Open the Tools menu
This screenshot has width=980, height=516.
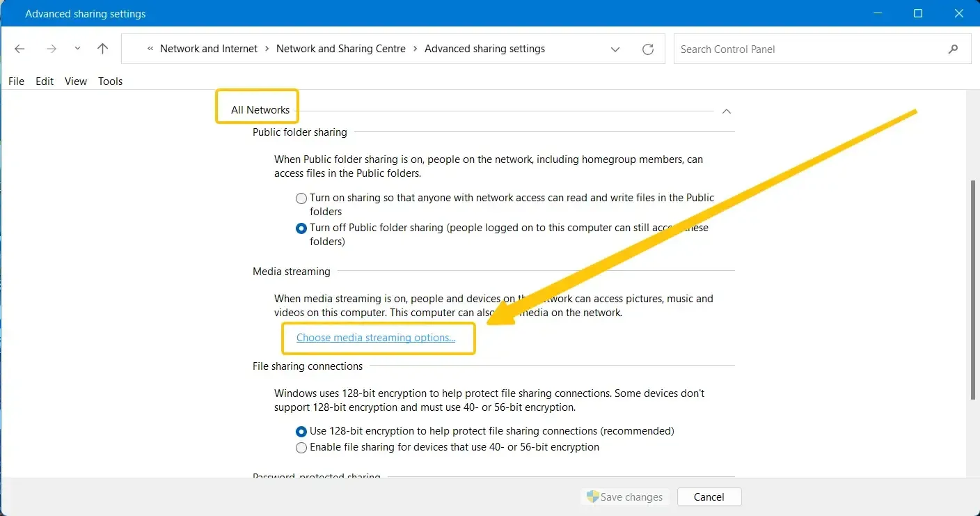pyautogui.click(x=110, y=81)
